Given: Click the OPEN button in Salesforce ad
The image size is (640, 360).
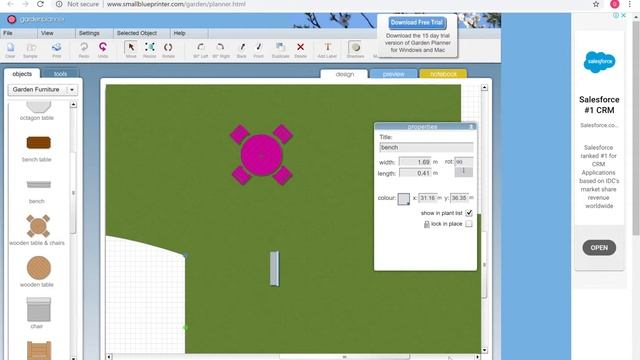Looking at the screenshot, I should point(599,248).
